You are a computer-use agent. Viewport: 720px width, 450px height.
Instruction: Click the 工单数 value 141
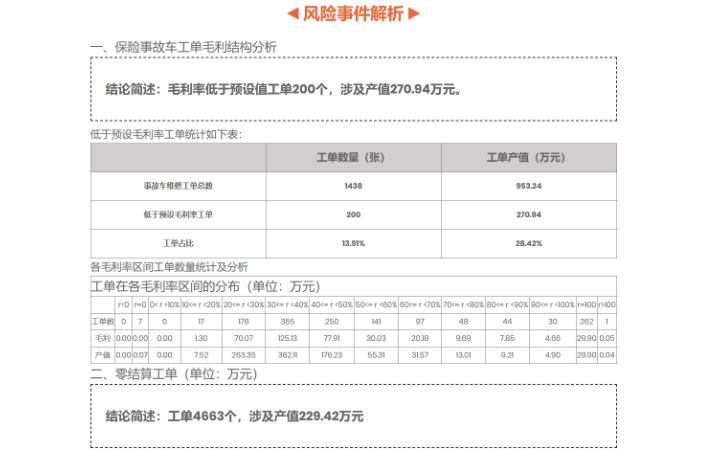(376, 321)
